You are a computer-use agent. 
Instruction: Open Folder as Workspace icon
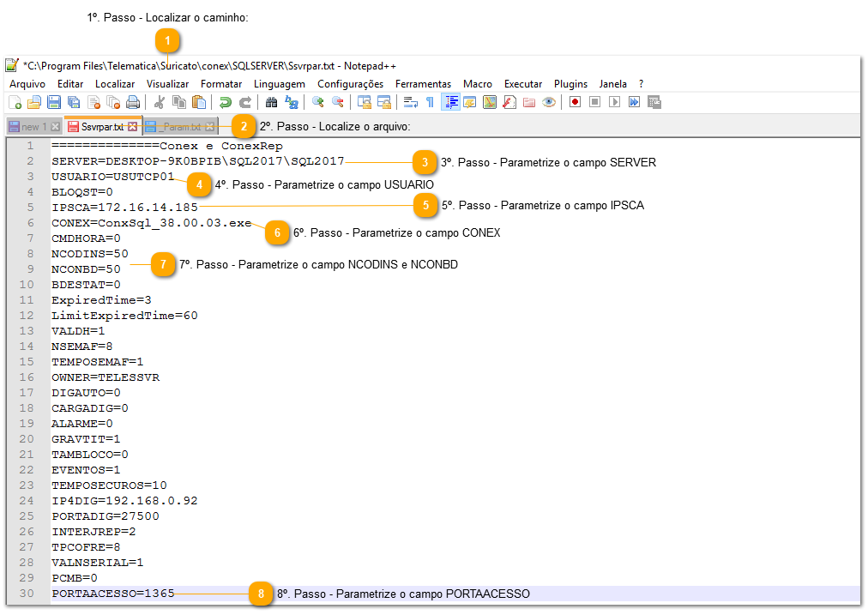(x=529, y=102)
